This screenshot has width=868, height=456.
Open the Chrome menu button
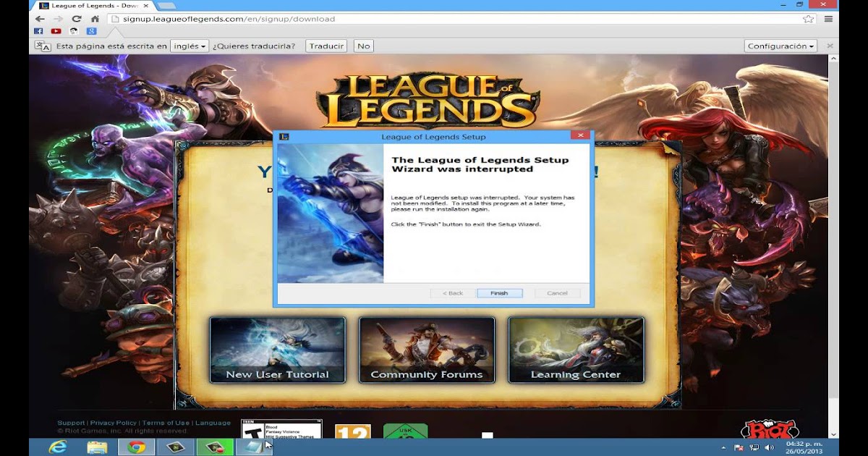tap(828, 19)
